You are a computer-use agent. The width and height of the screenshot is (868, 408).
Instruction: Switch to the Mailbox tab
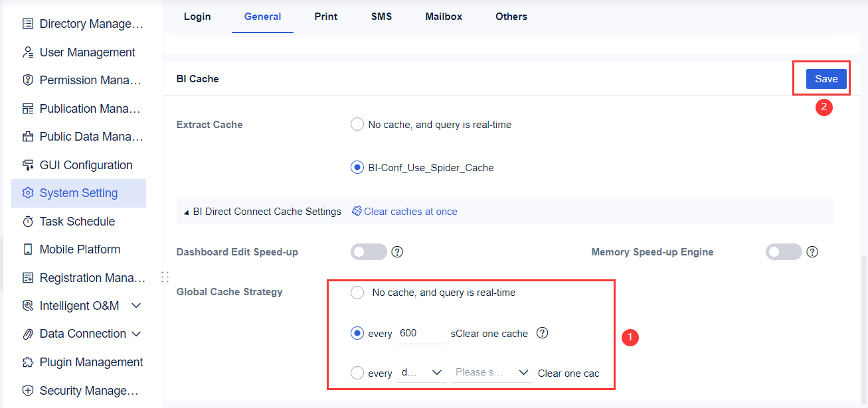pyautogui.click(x=444, y=17)
